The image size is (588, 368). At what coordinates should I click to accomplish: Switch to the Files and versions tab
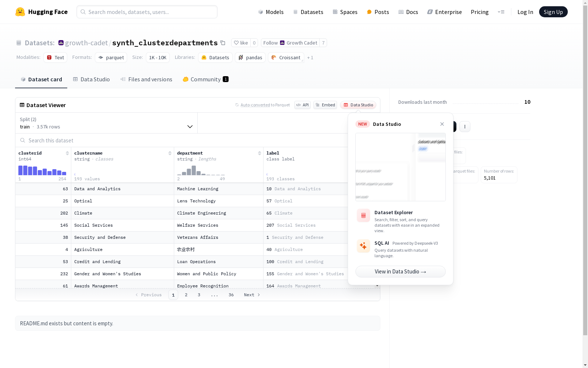(146, 79)
